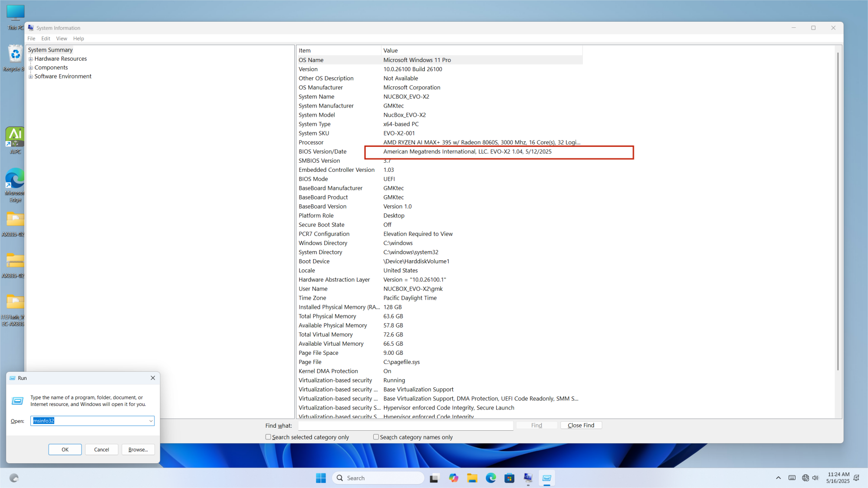
Task: Toggle Search selected category only checkbox
Action: click(268, 437)
